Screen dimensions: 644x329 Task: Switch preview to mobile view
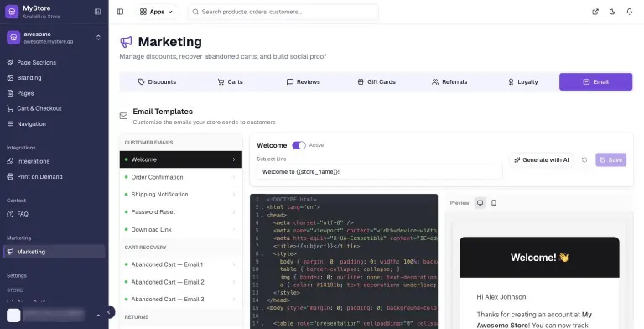coord(494,203)
